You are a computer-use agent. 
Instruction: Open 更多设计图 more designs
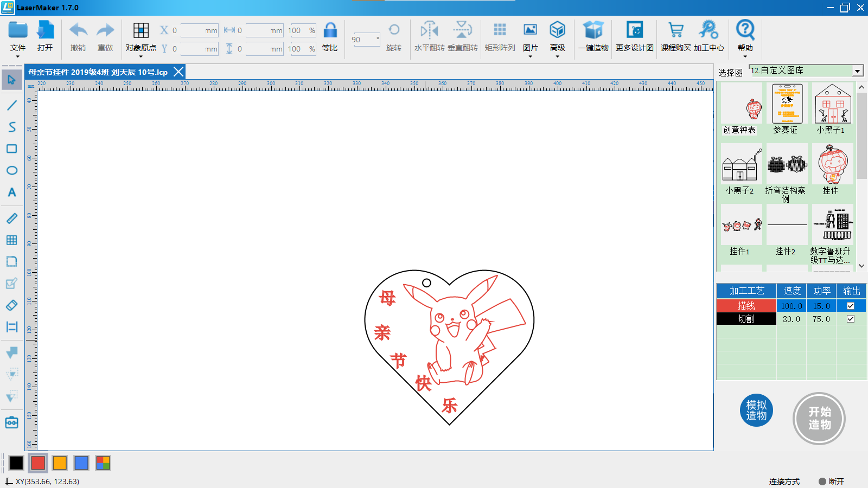[634, 30]
